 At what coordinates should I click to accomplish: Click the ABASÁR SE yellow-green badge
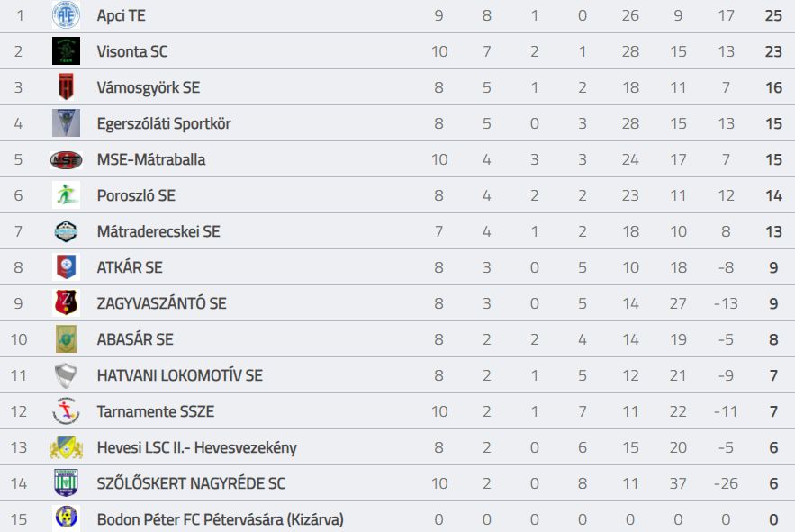(x=66, y=338)
